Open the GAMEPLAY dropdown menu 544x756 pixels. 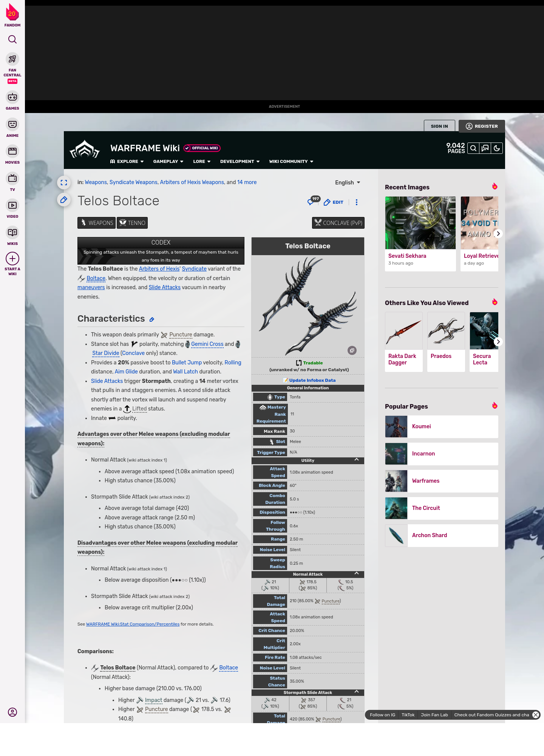(x=168, y=161)
